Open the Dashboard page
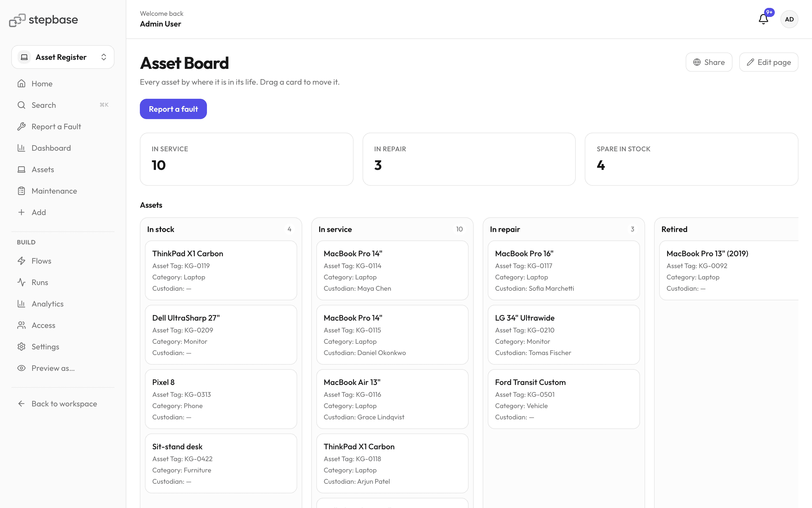 point(63,148)
